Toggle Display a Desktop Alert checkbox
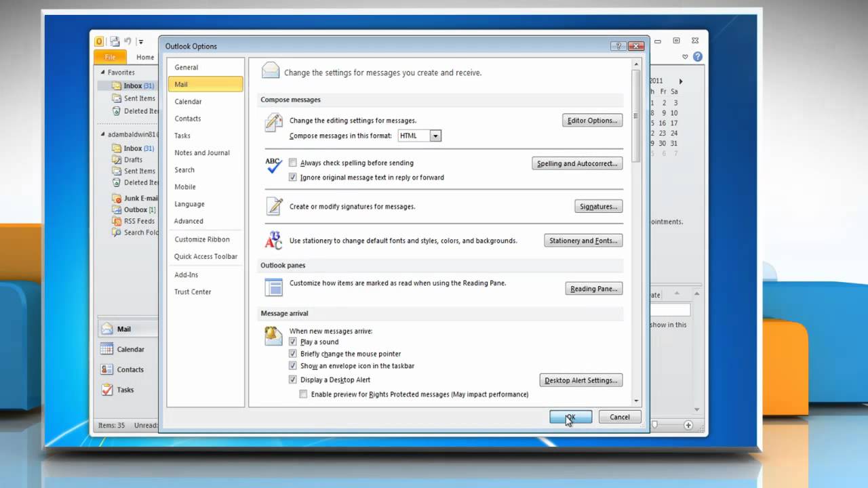Screen dimensions: 868x488 [x=293, y=380]
